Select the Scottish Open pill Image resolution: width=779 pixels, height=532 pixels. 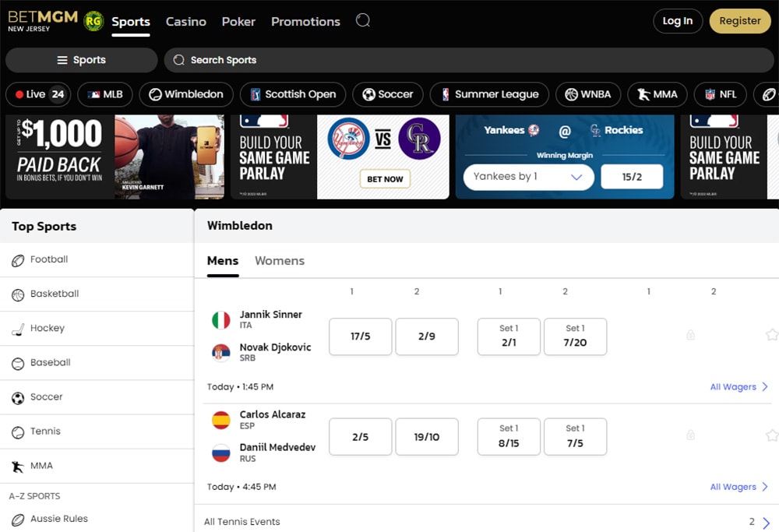(293, 94)
